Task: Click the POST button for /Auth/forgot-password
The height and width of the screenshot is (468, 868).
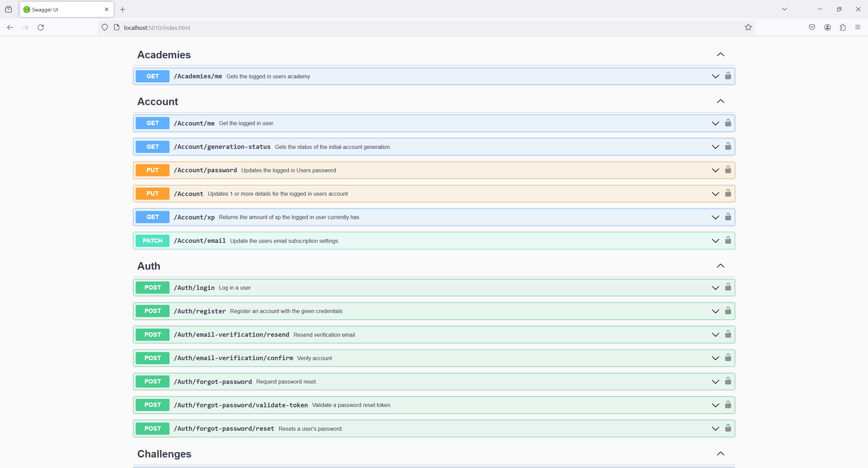Action: (x=153, y=382)
